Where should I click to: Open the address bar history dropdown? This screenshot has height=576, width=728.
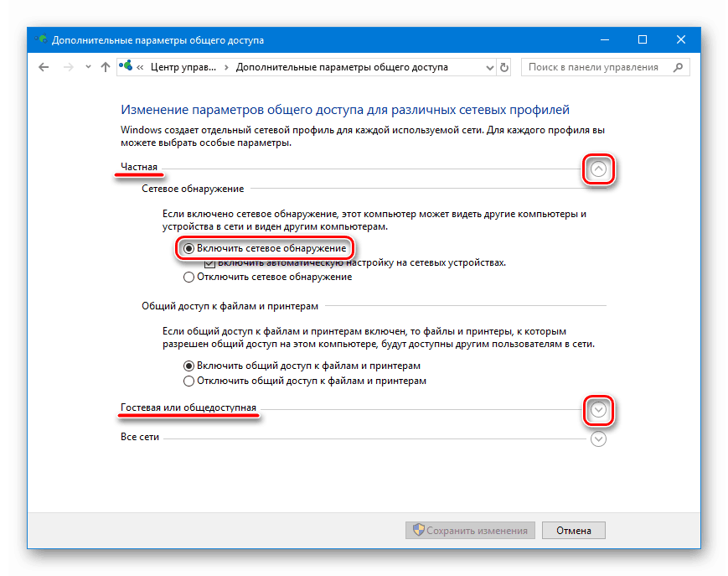coord(489,68)
